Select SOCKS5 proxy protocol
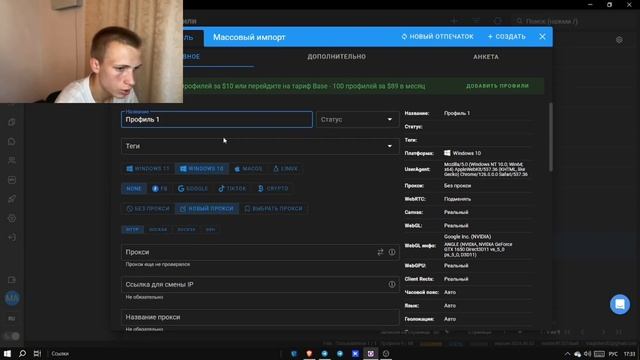Image resolution: width=640 pixels, height=360 pixels. coord(186,229)
